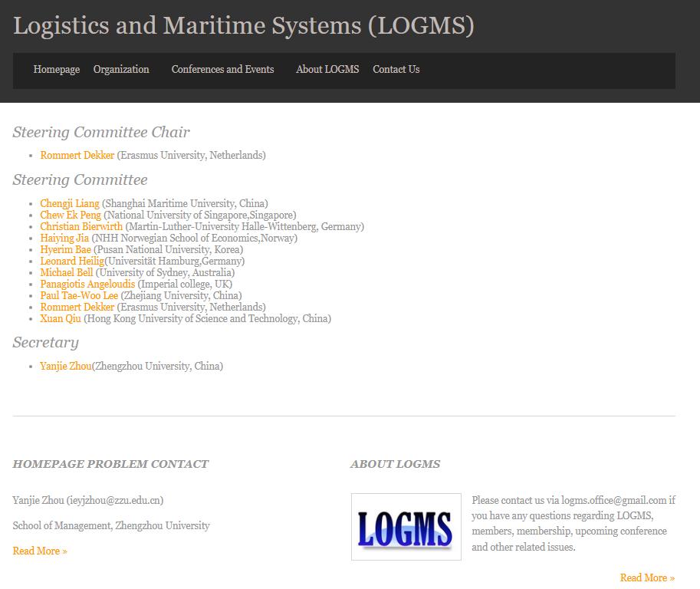The image size is (700, 589).
Task: Open the Contact Us page
Action: 396,70
